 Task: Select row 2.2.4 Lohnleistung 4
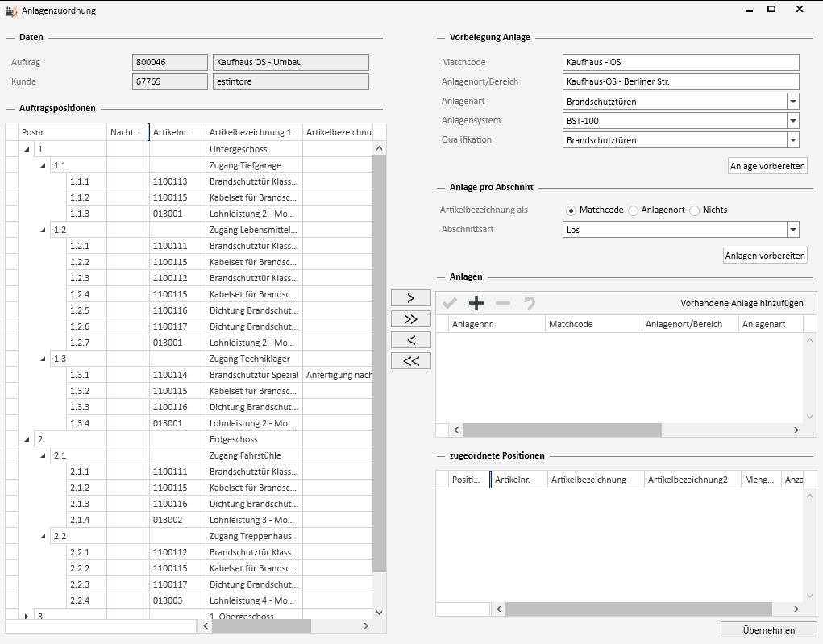tap(189, 600)
